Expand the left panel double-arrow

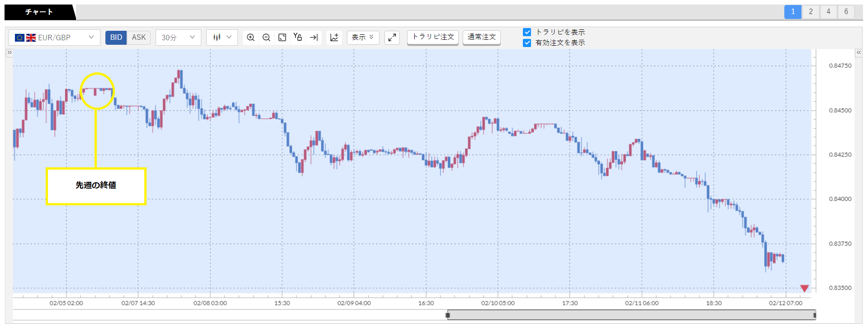click(x=9, y=52)
